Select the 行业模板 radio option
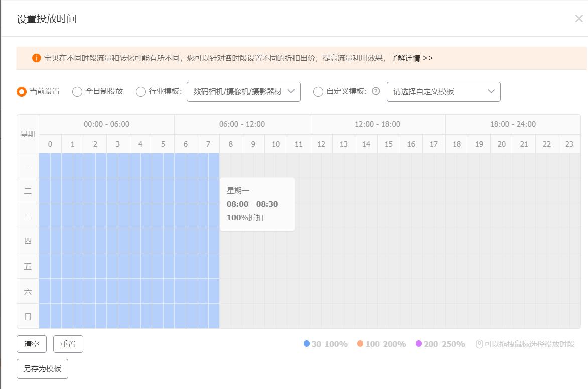 pos(141,92)
